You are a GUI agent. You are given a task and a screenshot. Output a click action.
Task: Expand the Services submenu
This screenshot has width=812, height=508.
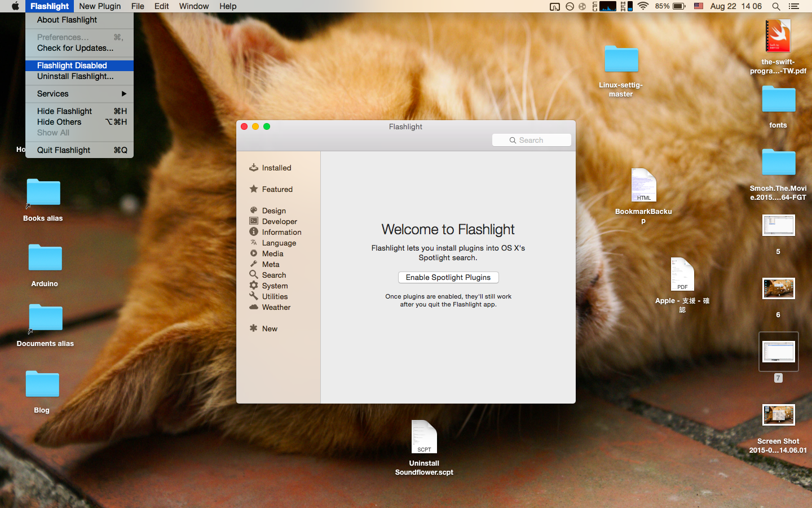tap(52, 94)
